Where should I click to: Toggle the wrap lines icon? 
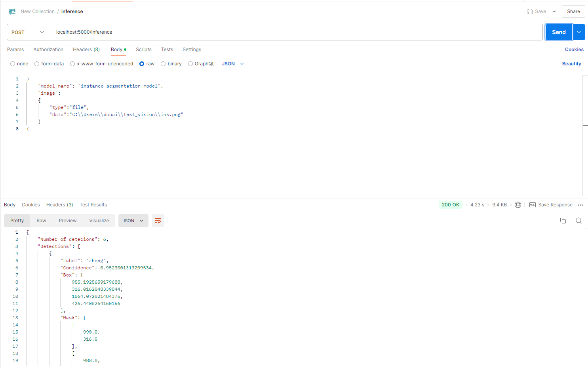[x=158, y=221]
